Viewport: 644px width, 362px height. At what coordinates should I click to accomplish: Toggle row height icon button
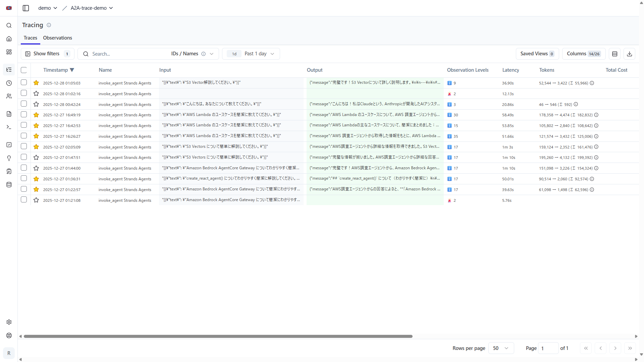[614, 54]
